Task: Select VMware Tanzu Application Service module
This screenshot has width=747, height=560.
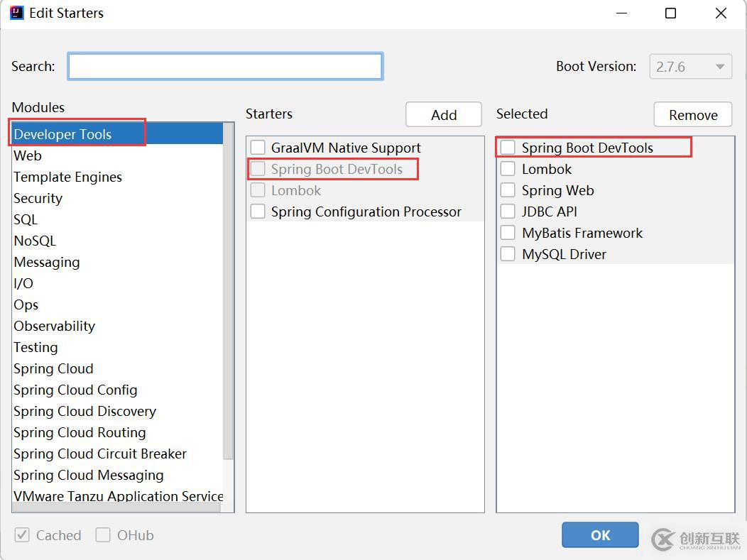Action: click(117, 495)
